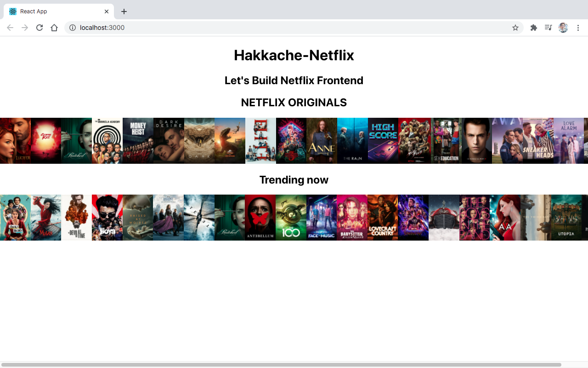The width and height of the screenshot is (588, 368).
Task: Open the Raised by Wolves poster
Action: pyautogui.click(x=138, y=218)
